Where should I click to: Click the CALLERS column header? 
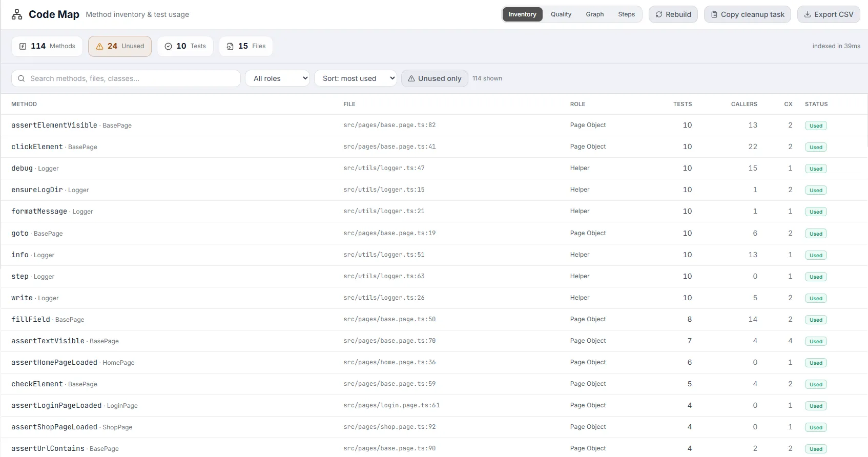point(744,104)
